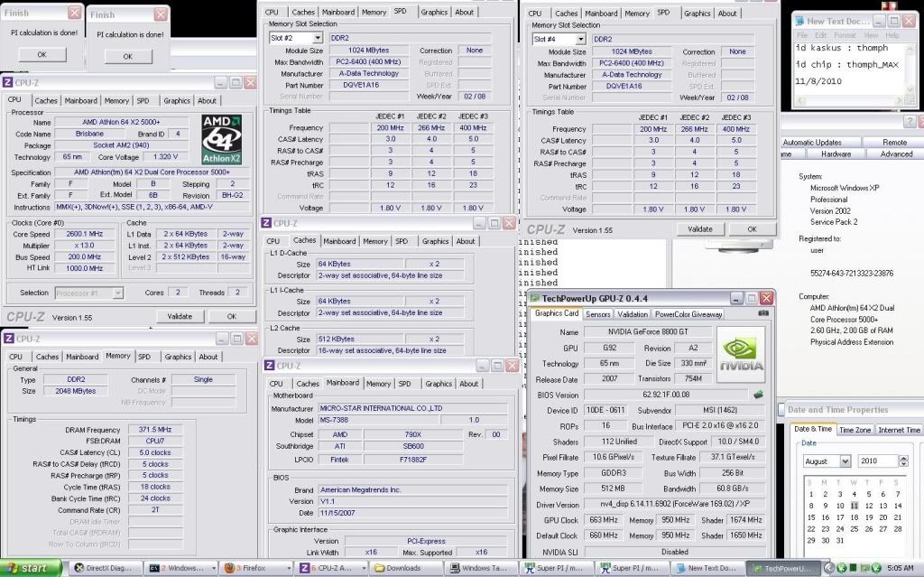Click Validate in the Slot #4 SPD window
Image resolution: width=924 pixels, height=577 pixels.
point(700,229)
